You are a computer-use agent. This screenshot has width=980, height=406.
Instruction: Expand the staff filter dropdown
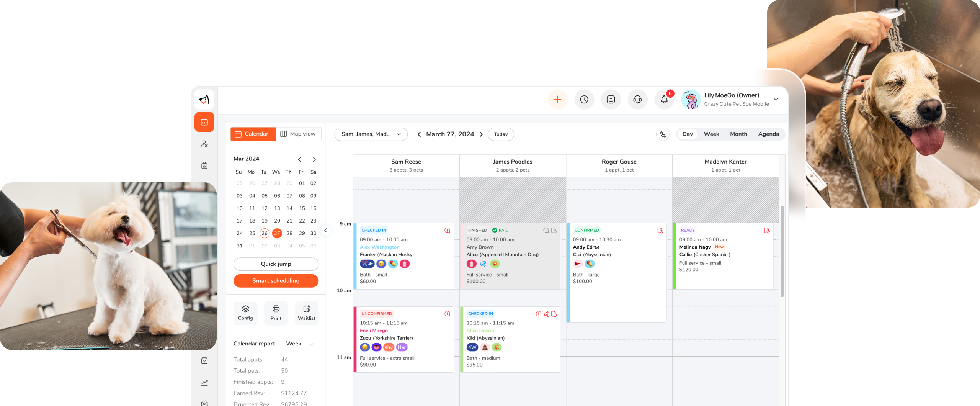pos(371,134)
